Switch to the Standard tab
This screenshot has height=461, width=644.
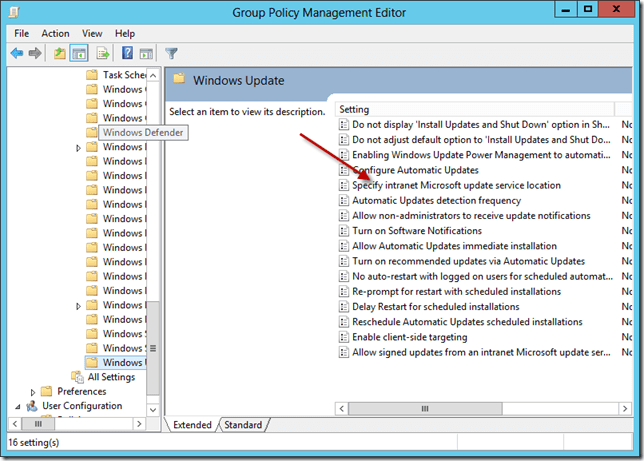[243, 425]
